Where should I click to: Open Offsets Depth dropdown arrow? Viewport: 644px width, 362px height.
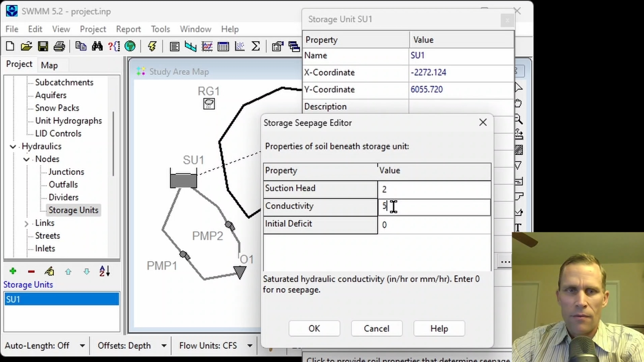coord(164,346)
